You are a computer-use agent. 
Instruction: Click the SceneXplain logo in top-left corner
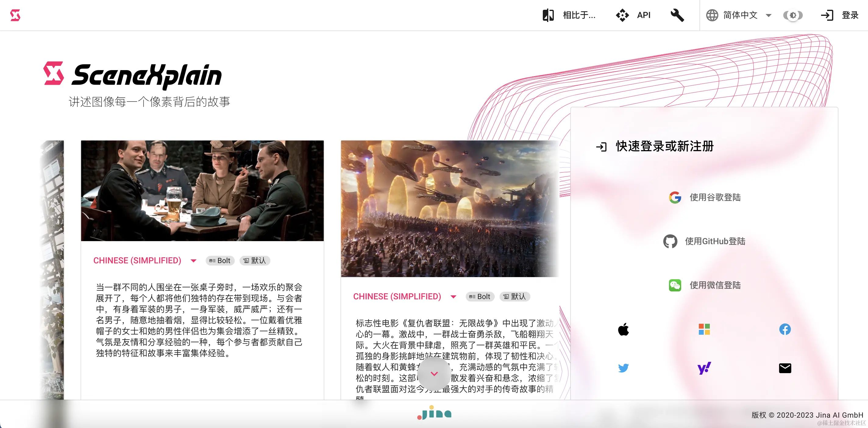click(x=15, y=15)
